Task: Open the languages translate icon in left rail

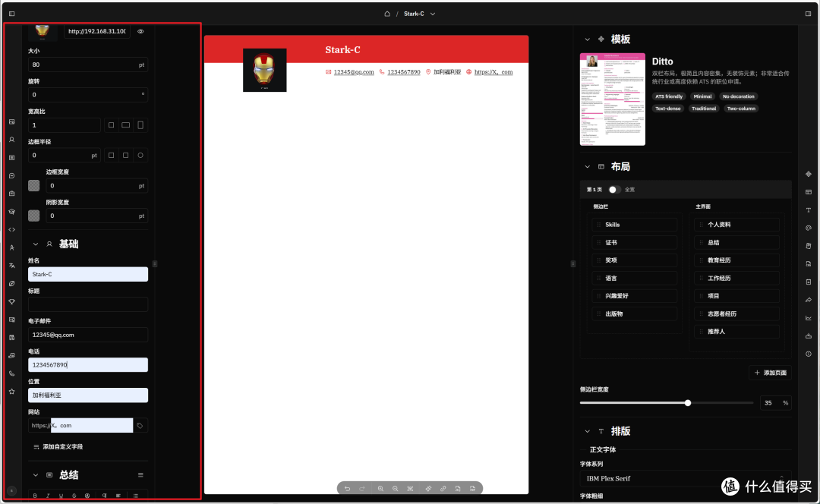Action: [x=11, y=266]
